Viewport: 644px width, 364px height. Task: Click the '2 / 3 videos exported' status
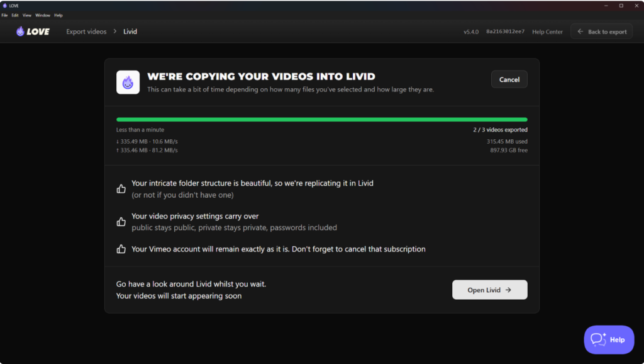pyautogui.click(x=500, y=130)
